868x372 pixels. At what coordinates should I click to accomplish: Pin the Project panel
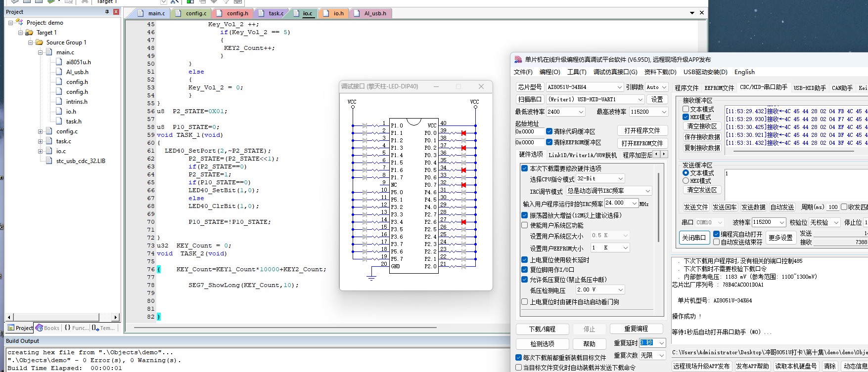[x=107, y=11]
